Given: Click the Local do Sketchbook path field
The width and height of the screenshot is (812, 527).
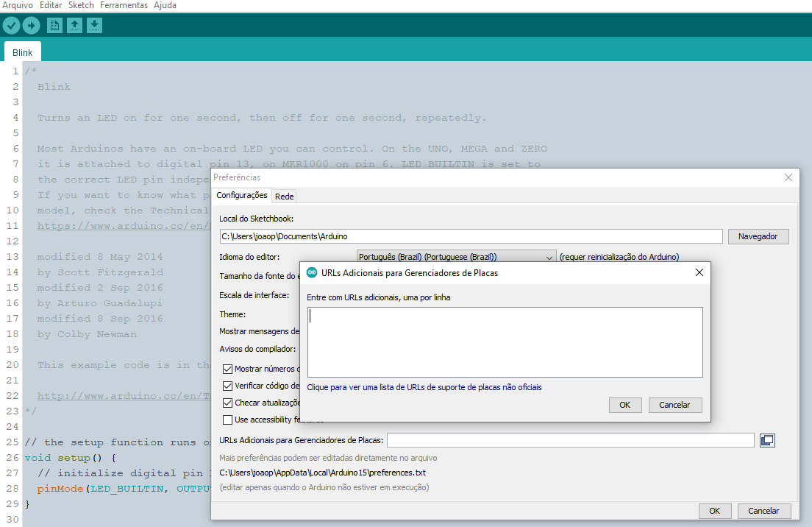Looking at the screenshot, I should coord(471,236).
